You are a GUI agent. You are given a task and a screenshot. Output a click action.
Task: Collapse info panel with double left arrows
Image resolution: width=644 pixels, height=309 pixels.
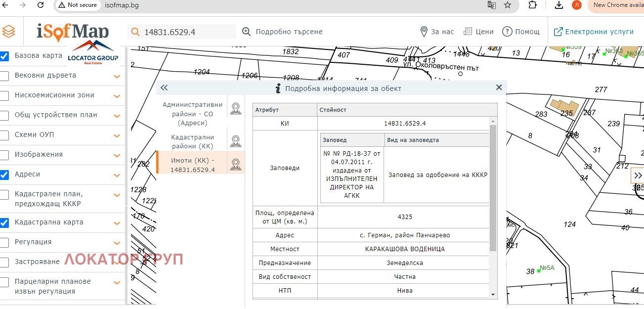[164, 88]
